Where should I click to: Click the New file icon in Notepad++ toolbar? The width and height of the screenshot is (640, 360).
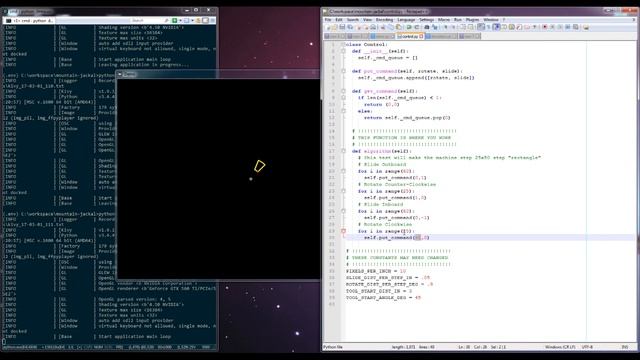coord(327,27)
